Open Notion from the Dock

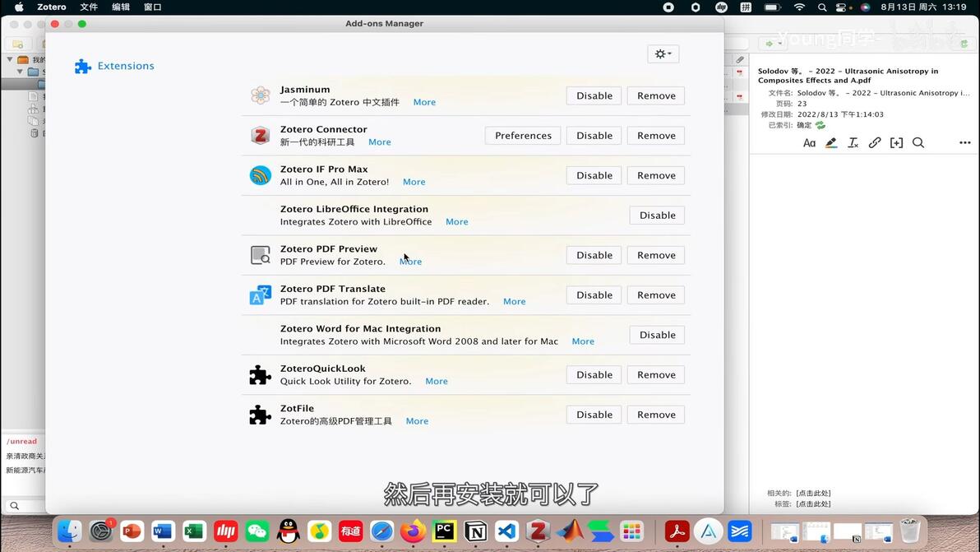tap(476, 531)
